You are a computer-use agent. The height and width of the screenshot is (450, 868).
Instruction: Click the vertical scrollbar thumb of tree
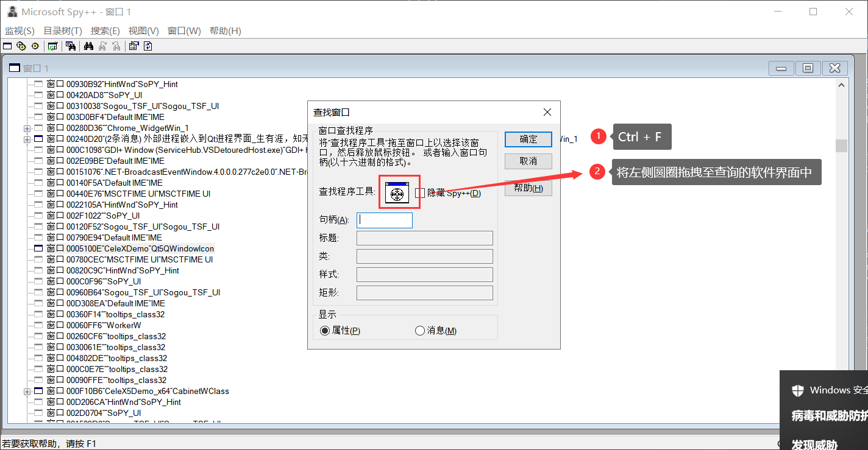[x=842, y=146]
